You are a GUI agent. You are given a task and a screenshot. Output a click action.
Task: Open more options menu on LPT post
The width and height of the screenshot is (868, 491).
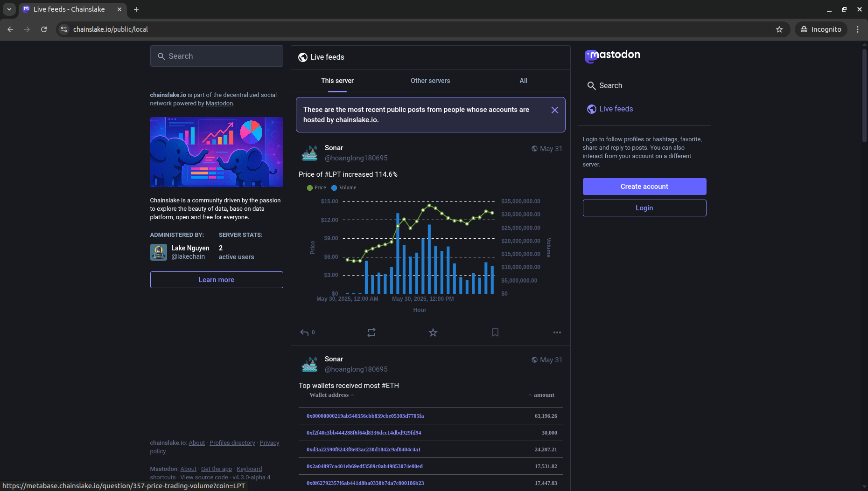coord(557,332)
